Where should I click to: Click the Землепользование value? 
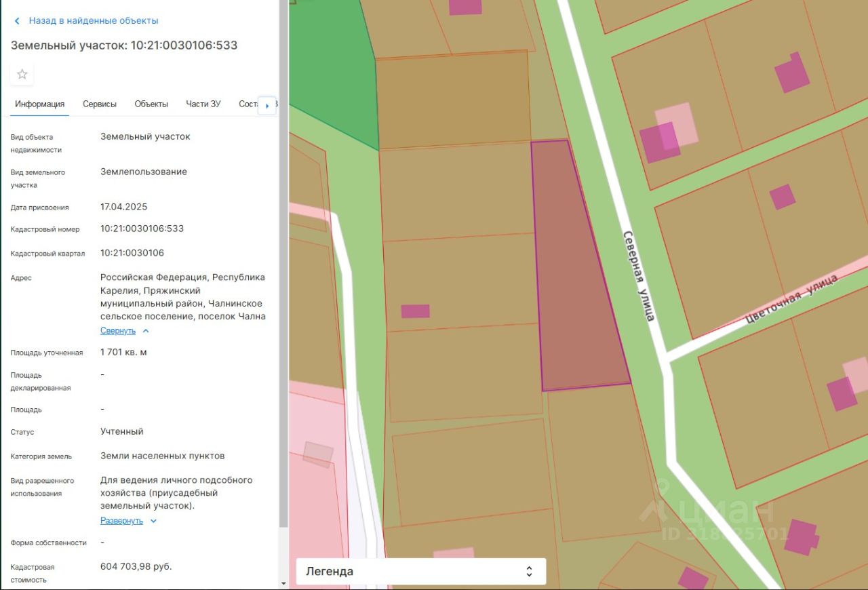(x=144, y=172)
